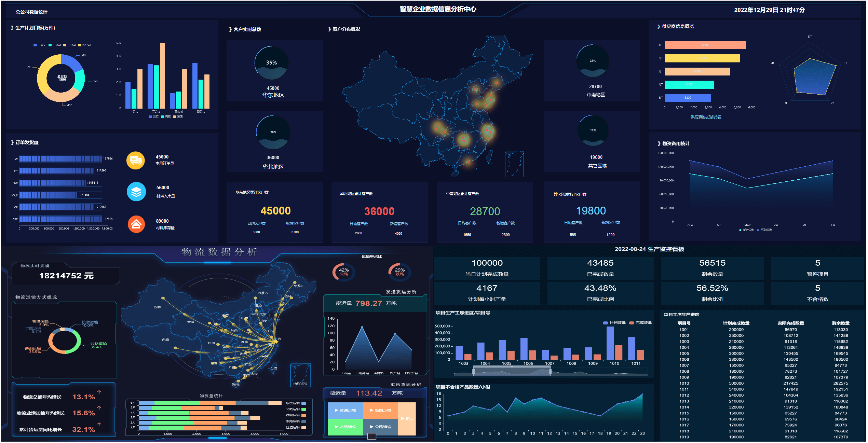868x443 pixels.
Task: Click 18214752 元 logistics scale value
Action: point(66,276)
